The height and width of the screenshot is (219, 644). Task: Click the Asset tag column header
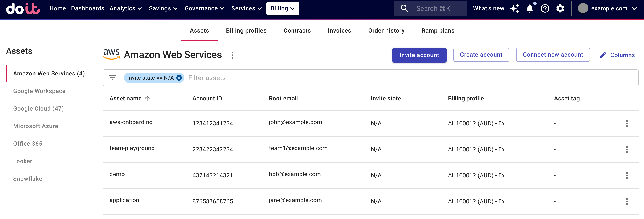(566, 99)
